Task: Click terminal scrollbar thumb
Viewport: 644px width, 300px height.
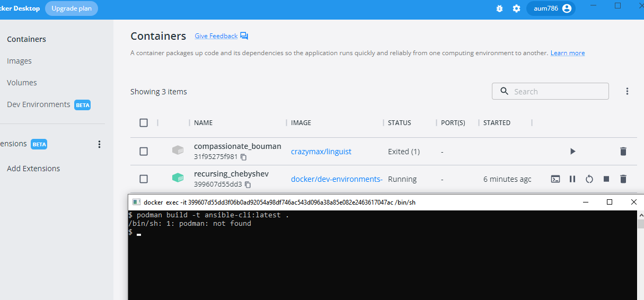Action: tap(640, 224)
